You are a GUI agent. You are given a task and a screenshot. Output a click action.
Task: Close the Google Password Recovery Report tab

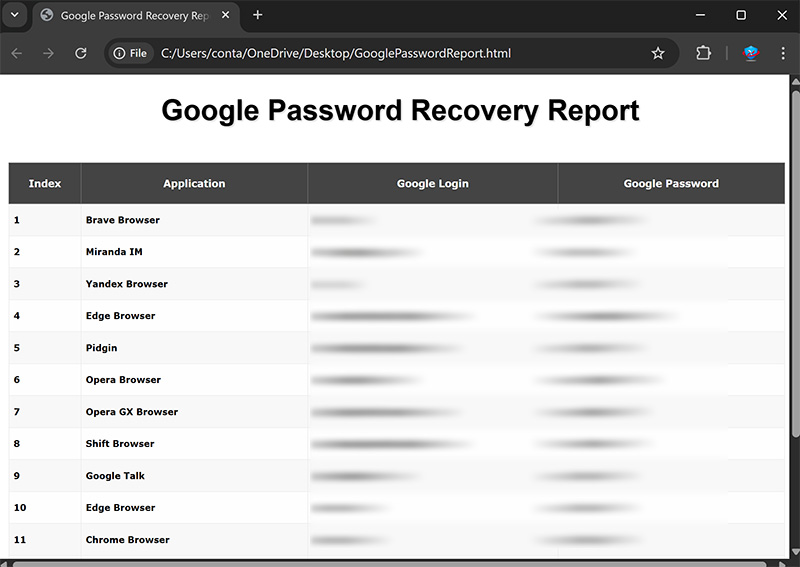pos(225,15)
